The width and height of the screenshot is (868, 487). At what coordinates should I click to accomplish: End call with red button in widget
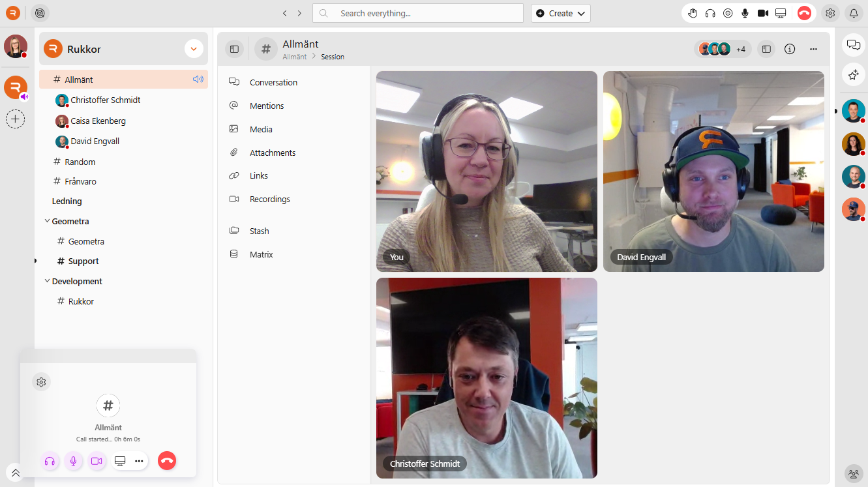pos(167,461)
